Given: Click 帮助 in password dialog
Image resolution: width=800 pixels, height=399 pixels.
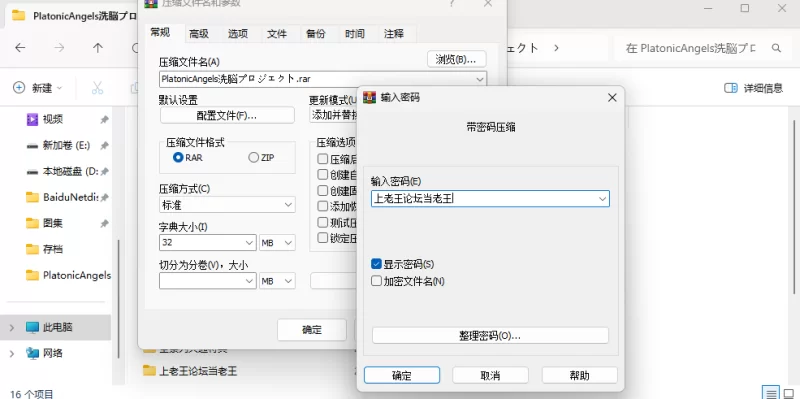Looking at the screenshot, I should 580,376.
